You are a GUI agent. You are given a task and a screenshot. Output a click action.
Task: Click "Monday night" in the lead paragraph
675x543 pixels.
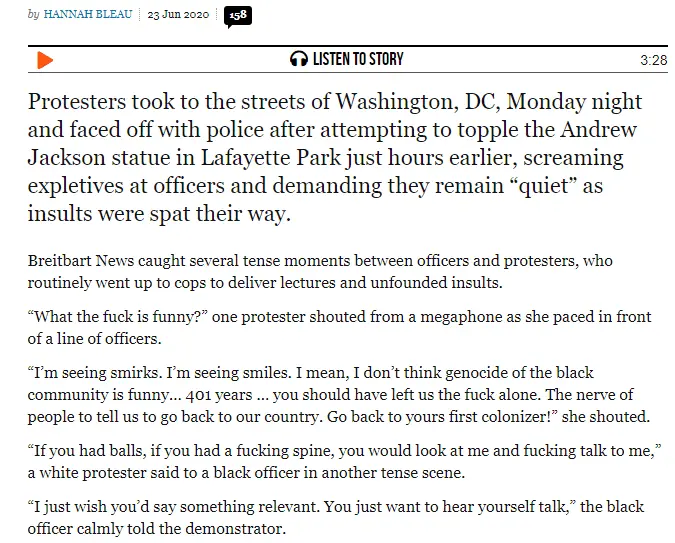[x=581, y=103]
